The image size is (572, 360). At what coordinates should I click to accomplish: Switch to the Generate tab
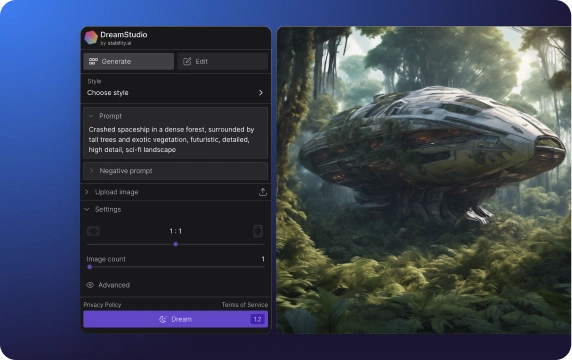[x=128, y=61]
